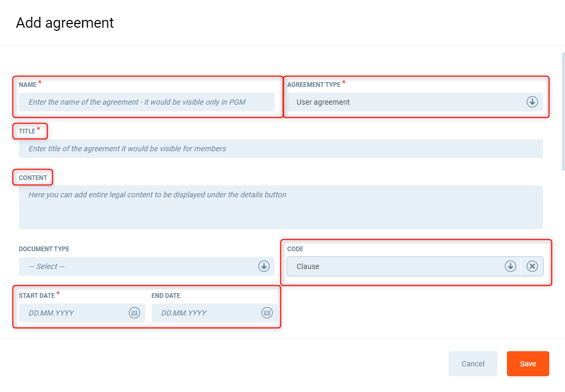Image resolution: width=565 pixels, height=392 pixels.
Task: Cancel adding the agreement
Action: [472, 364]
